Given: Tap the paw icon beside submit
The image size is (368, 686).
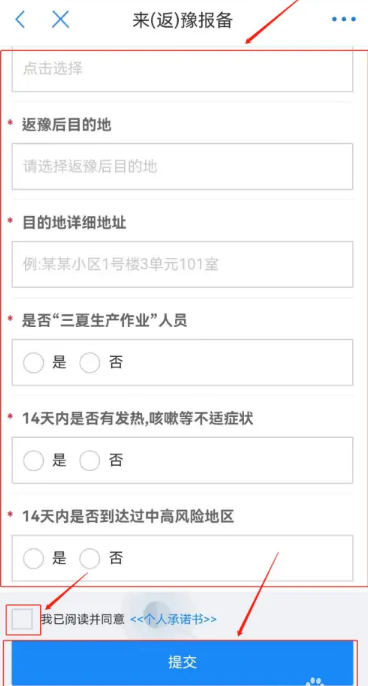Looking at the screenshot, I should click(314, 681).
